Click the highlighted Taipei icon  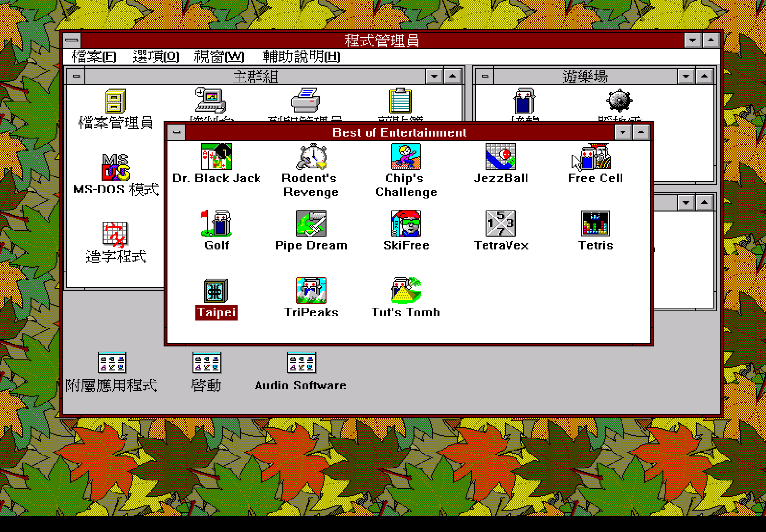[x=216, y=290]
